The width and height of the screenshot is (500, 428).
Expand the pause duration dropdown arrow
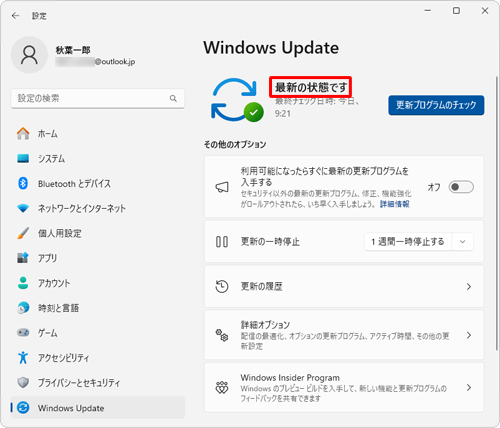coord(462,242)
